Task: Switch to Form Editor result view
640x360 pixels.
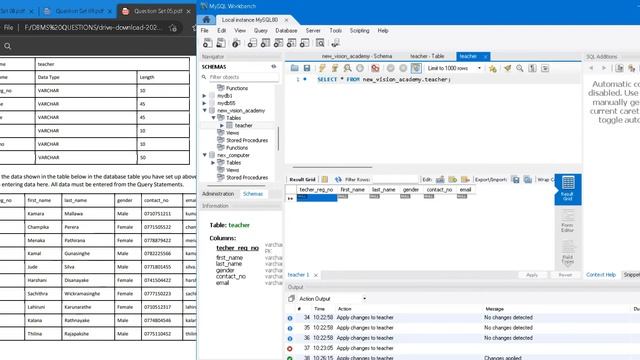Action: (x=567, y=221)
